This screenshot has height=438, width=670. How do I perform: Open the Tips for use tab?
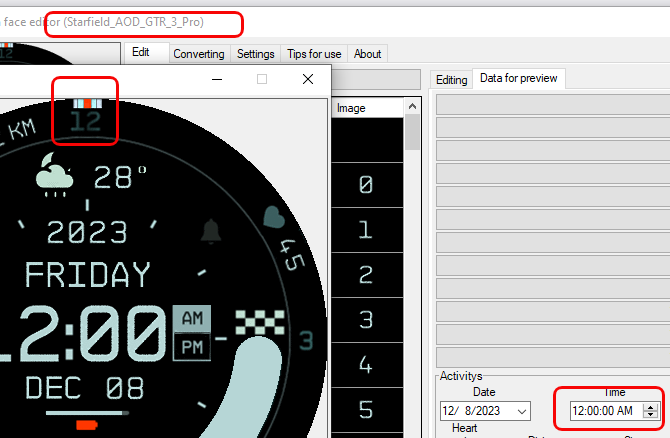coord(314,54)
